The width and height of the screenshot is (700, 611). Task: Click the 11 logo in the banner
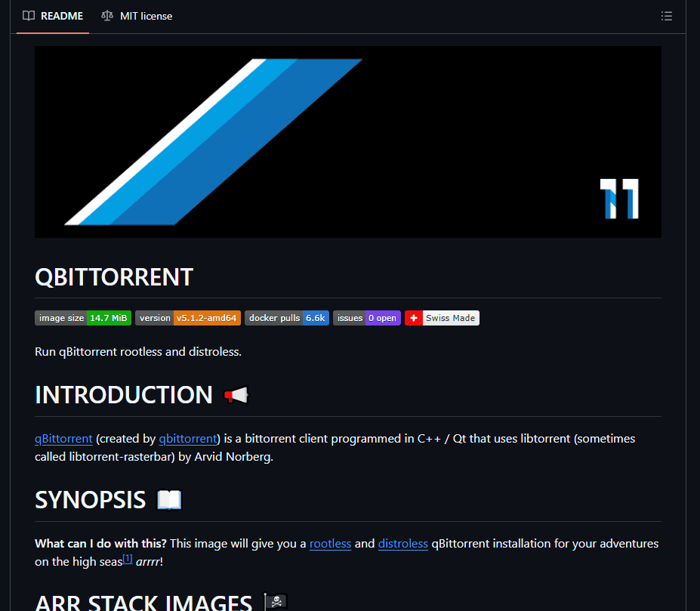tap(619, 199)
